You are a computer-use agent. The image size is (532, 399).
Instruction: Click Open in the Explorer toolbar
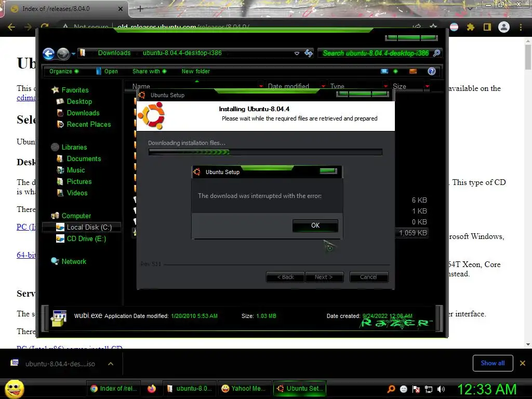coord(107,71)
